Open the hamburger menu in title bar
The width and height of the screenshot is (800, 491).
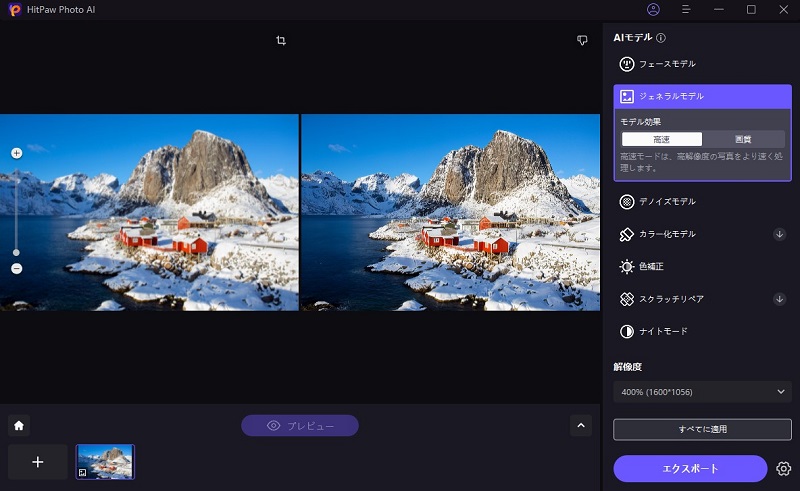(x=686, y=9)
